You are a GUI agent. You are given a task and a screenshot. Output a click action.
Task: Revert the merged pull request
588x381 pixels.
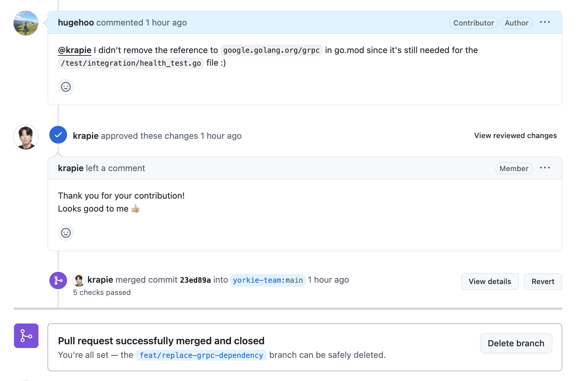[543, 282]
